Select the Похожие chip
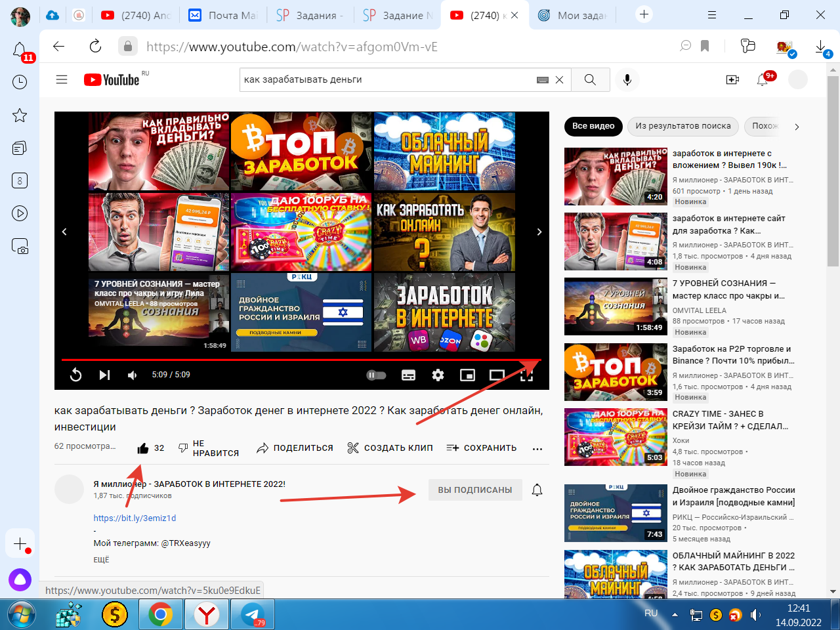The width and height of the screenshot is (840, 630). click(764, 126)
